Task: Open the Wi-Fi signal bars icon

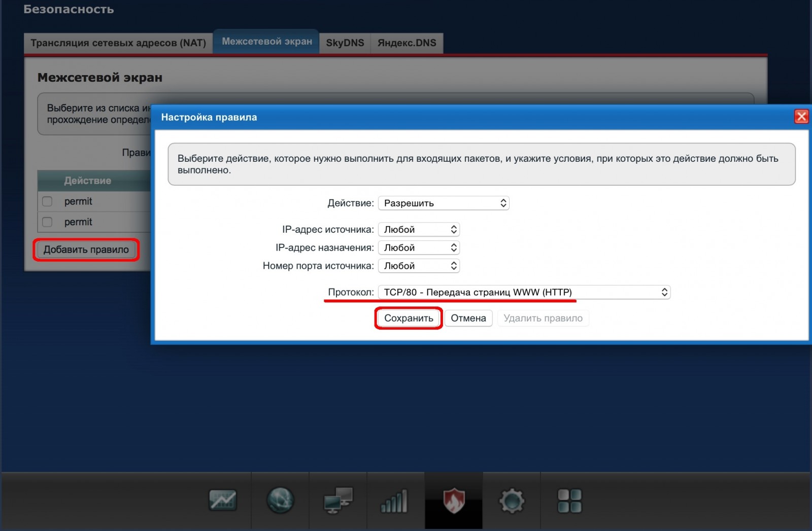Action: point(394,501)
